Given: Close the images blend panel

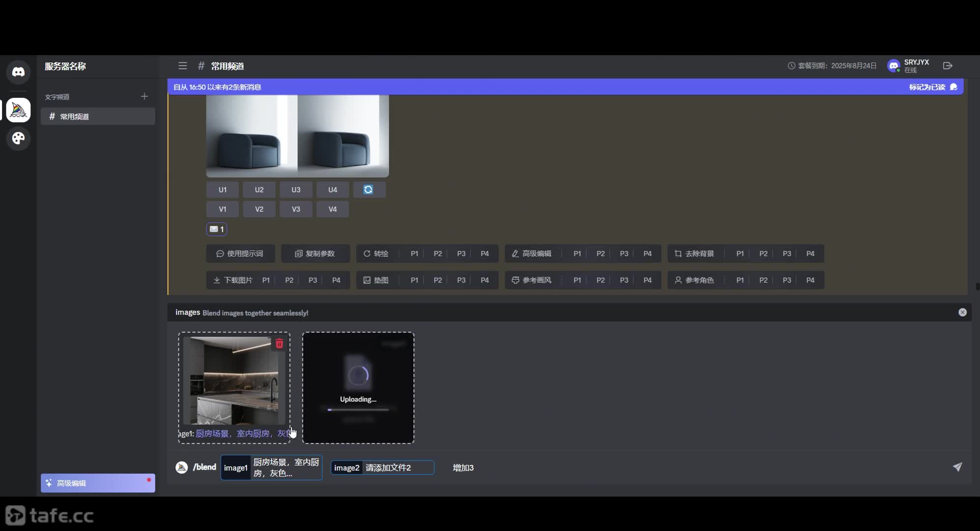Looking at the screenshot, I should tap(962, 312).
